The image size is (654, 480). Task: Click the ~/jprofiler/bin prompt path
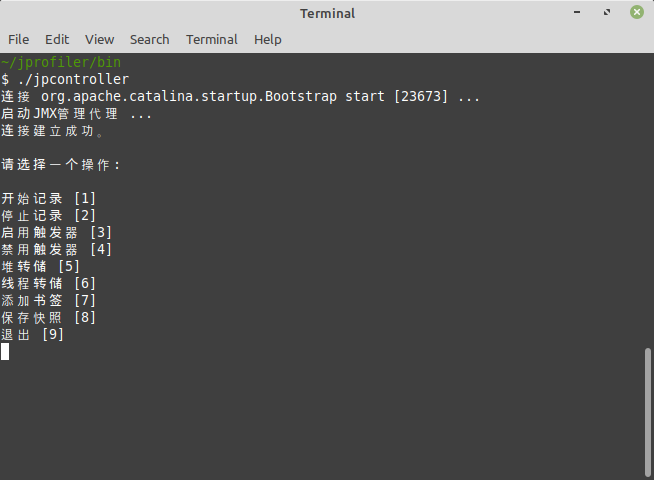coord(61,62)
